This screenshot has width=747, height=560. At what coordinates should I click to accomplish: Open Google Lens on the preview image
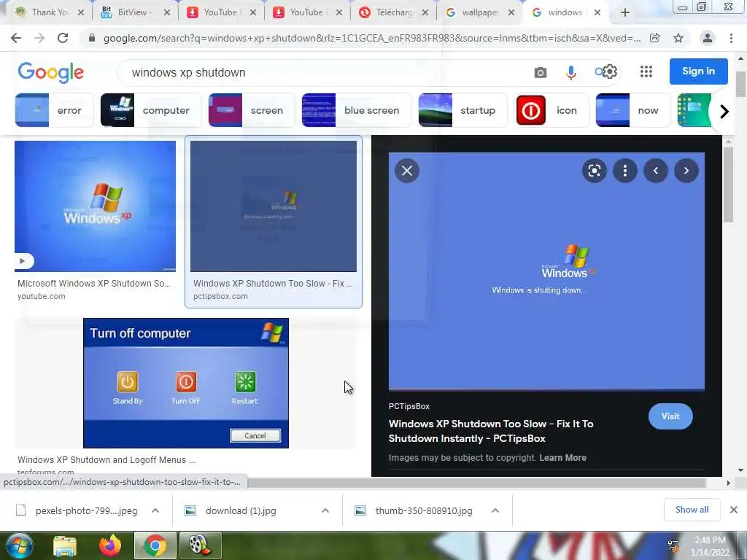click(594, 171)
